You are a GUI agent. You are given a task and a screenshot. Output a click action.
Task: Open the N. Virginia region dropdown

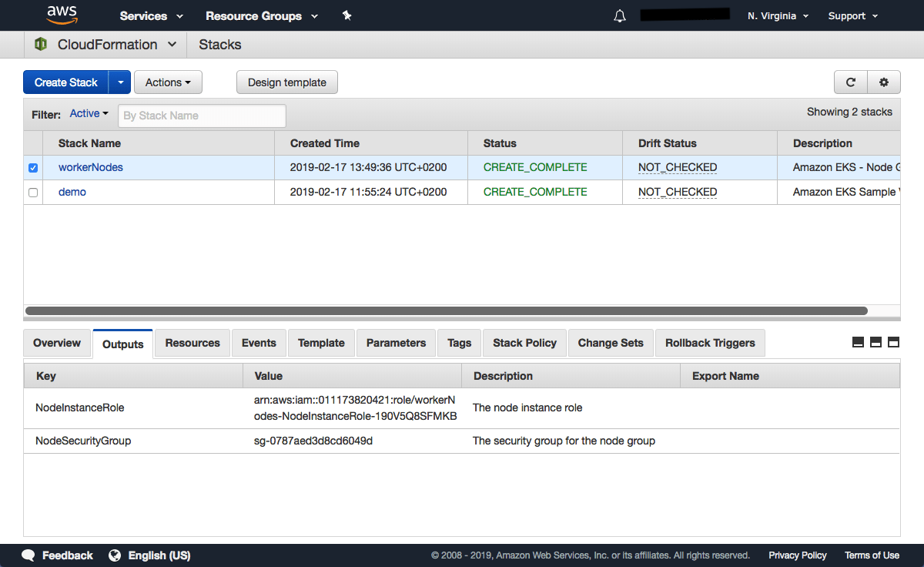[778, 15]
